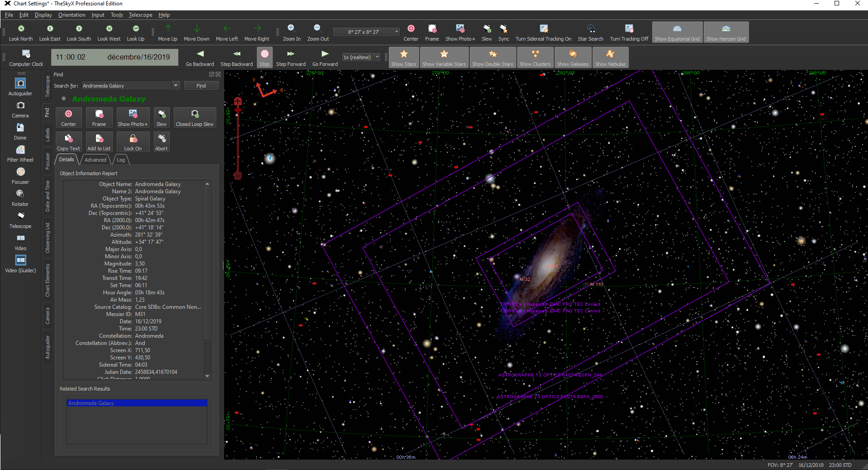Open the Observing List side tab
The image size is (868, 470).
[x=47, y=237]
